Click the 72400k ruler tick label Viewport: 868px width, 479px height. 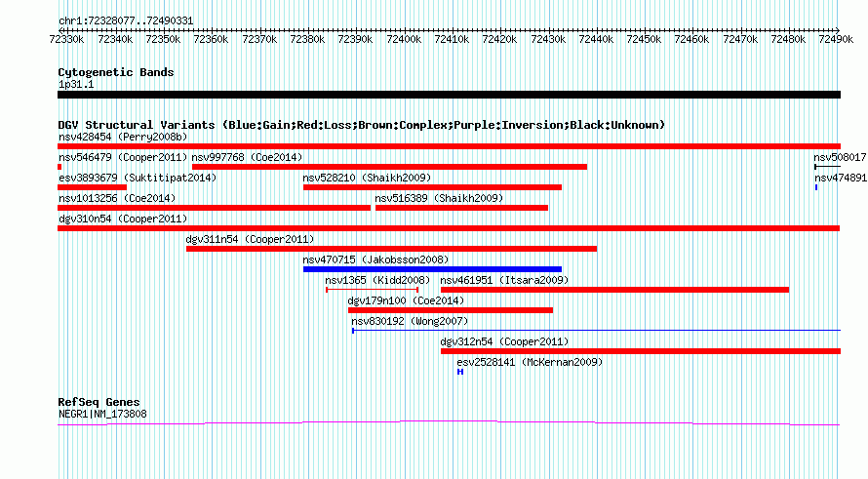pos(404,39)
